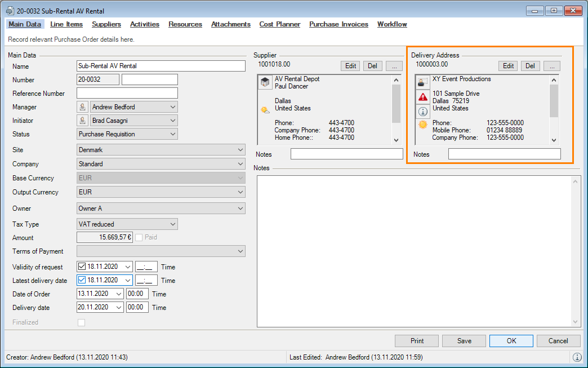Click the Reference Number input field
The image size is (588, 368).
(127, 93)
